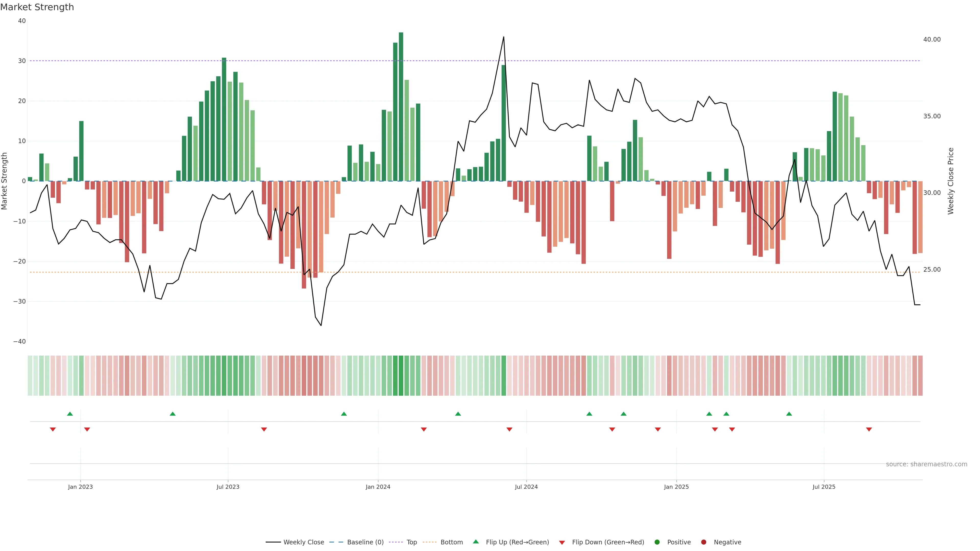Click the first green flip-up marker near Jan 2023
Image resolution: width=980 pixels, height=551 pixels.
tap(70, 414)
